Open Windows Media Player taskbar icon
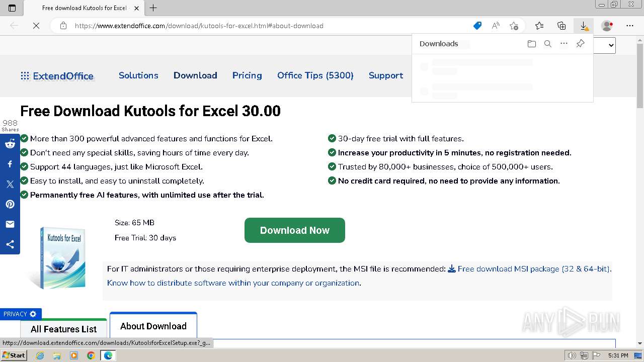Image resolution: width=644 pixels, height=362 pixels. click(x=74, y=355)
